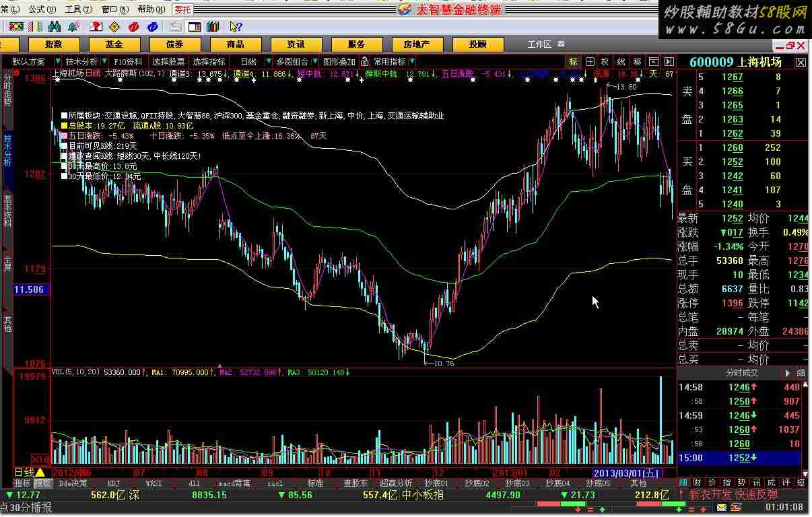Select the 查股东 indicator tab

tap(356, 483)
